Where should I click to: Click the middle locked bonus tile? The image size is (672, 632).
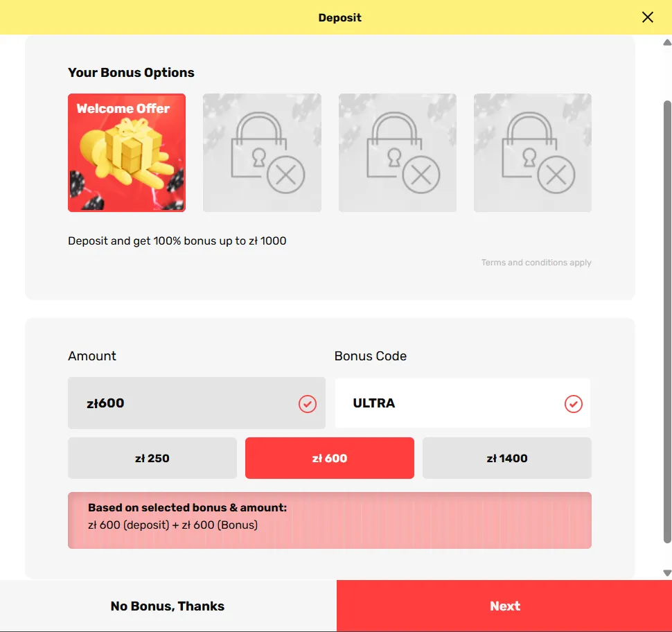click(398, 152)
